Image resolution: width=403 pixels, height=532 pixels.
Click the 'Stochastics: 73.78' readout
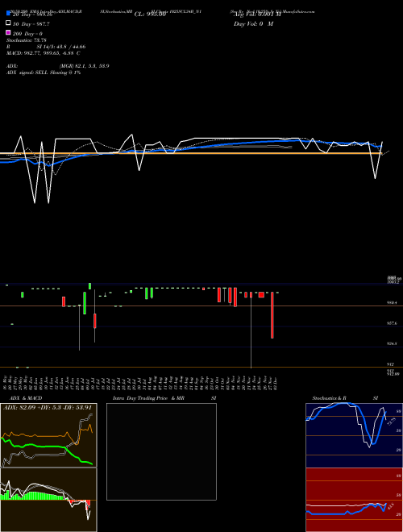click(26, 40)
